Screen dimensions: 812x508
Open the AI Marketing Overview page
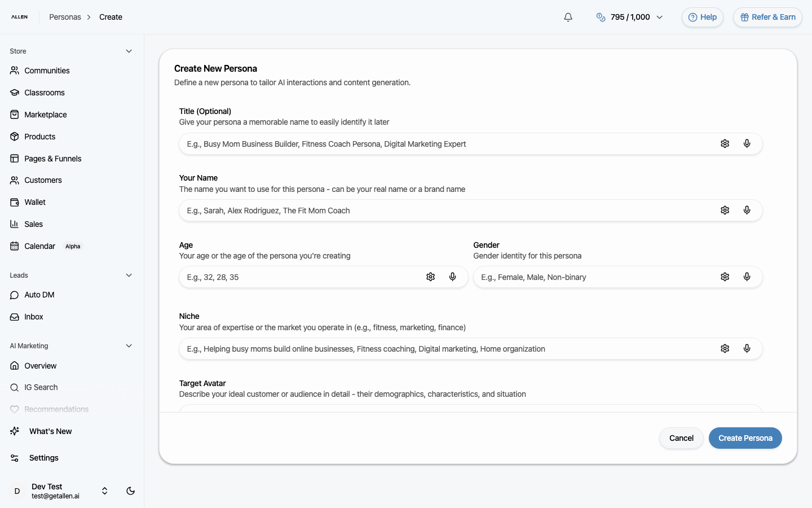(39, 366)
